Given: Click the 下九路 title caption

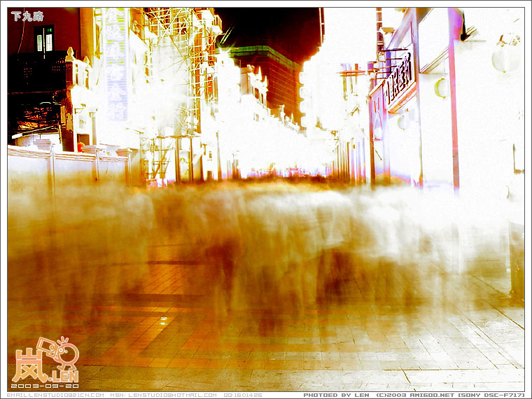Looking at the screenshot, I should [x=27, y=16].
